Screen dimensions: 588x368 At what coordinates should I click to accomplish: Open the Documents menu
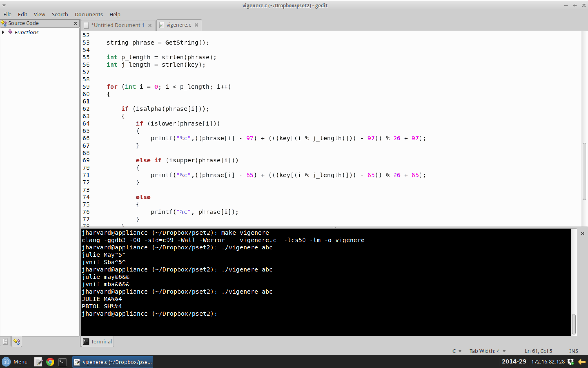click(x=89, y=14)
